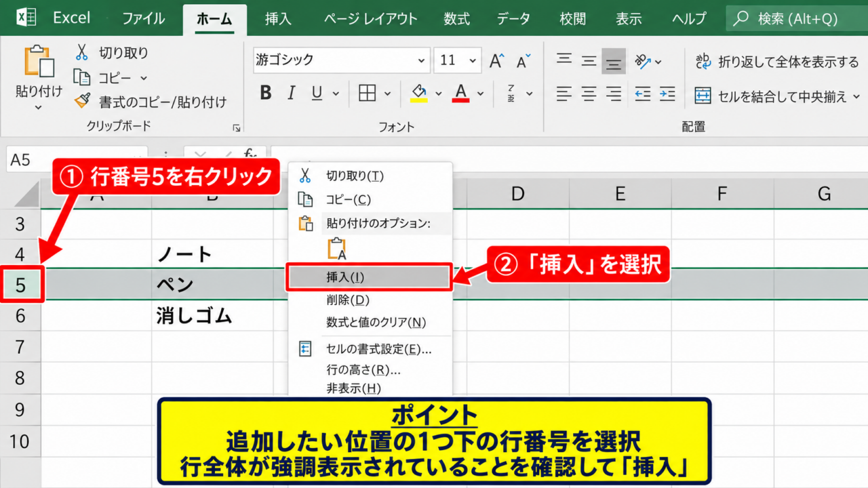This screenshot has width=868, height=488.
Task: Click cell containing 消しゴム
Action: (x=212, y=316)
